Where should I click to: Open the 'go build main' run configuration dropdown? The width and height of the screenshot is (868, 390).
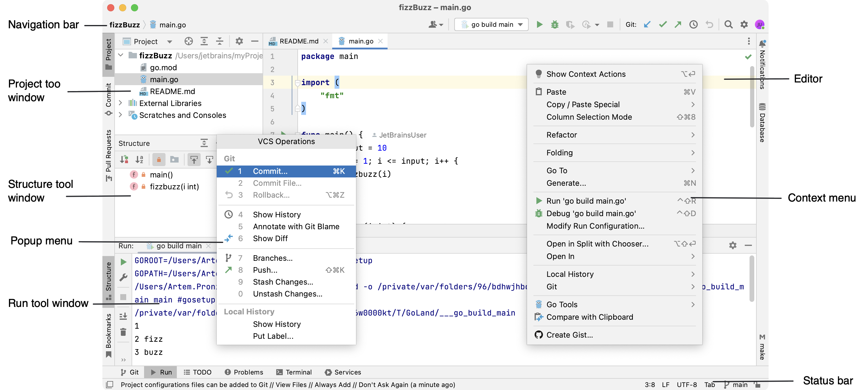click(x=492, y=25)
